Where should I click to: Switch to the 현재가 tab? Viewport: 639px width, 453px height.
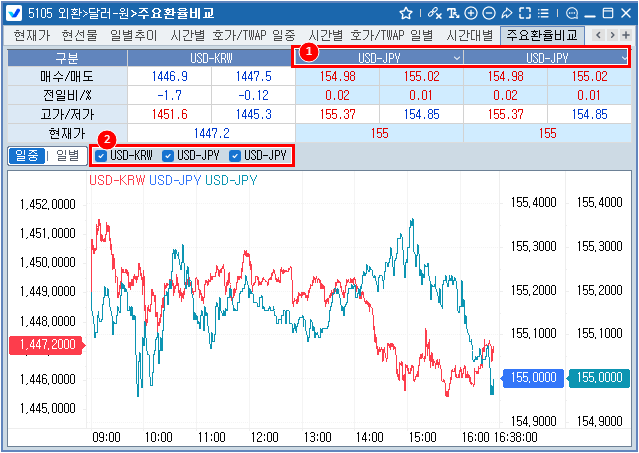tap(31, 35)
